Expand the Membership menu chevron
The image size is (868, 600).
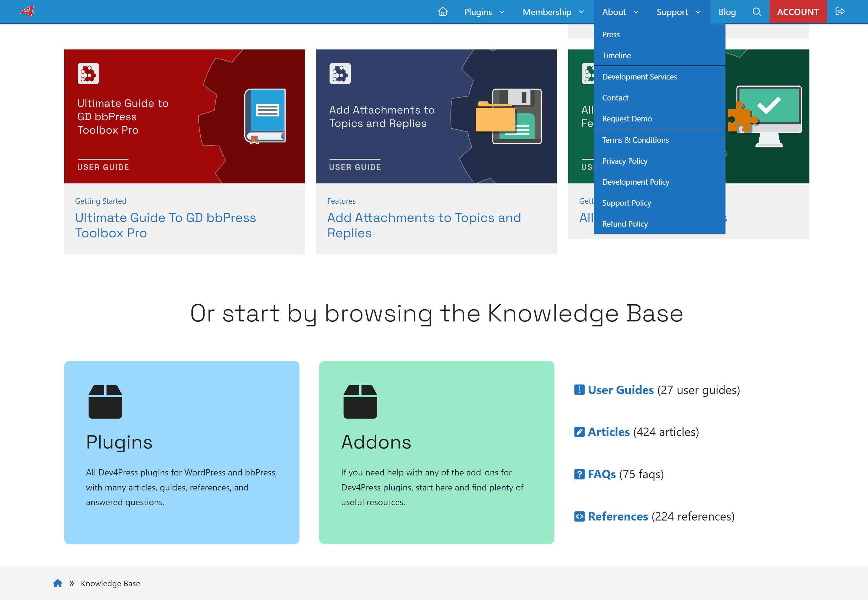581,12
